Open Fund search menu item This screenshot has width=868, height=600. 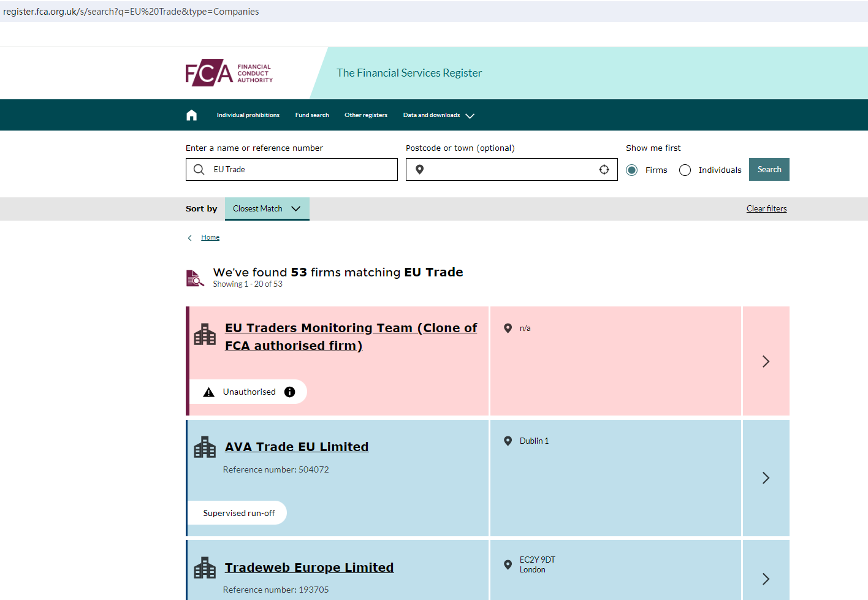(x=312, y=115)
